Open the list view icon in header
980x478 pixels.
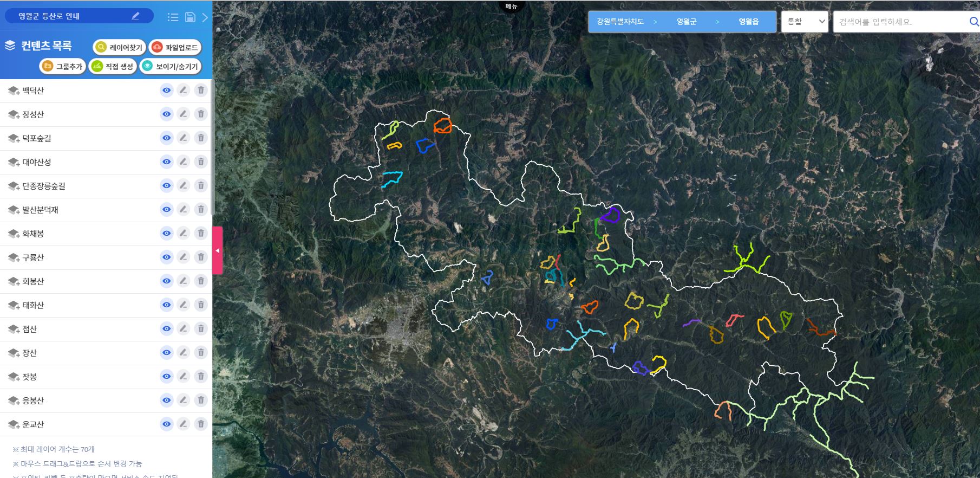point(173,17)
